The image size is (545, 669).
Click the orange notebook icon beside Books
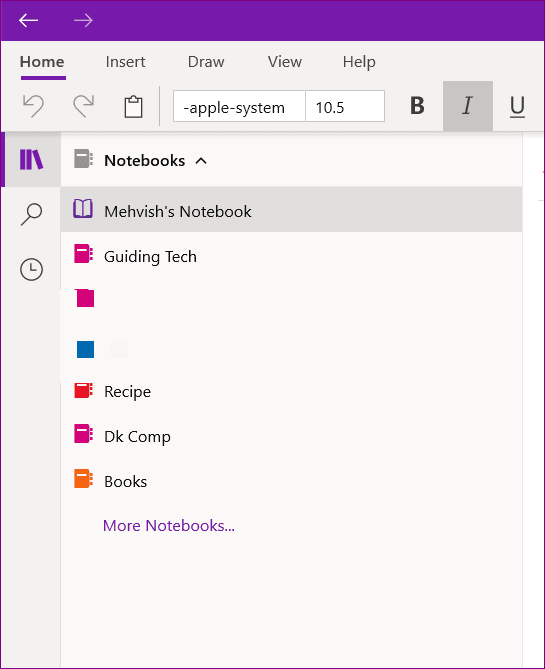click(83, 479)
